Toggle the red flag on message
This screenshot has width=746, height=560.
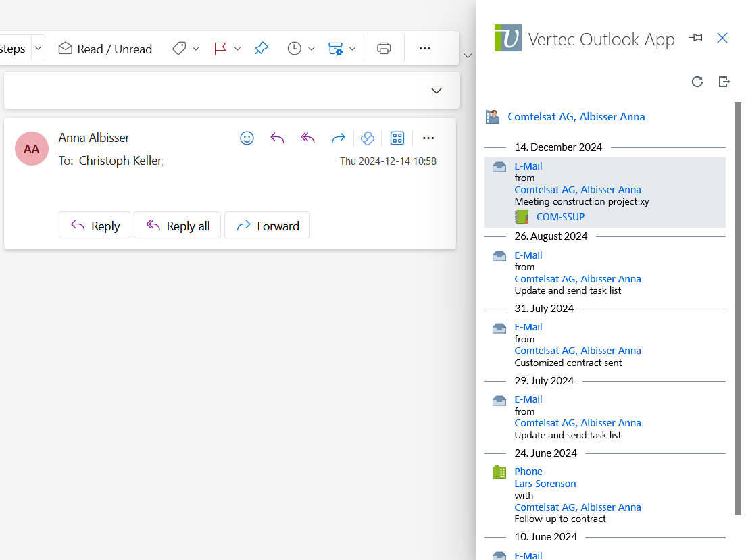tap(220, 49)
